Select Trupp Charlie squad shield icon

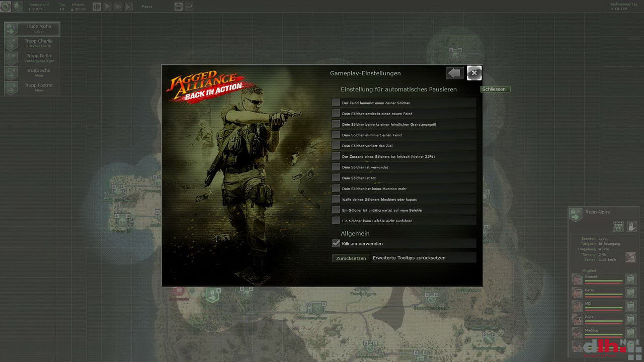11,44
